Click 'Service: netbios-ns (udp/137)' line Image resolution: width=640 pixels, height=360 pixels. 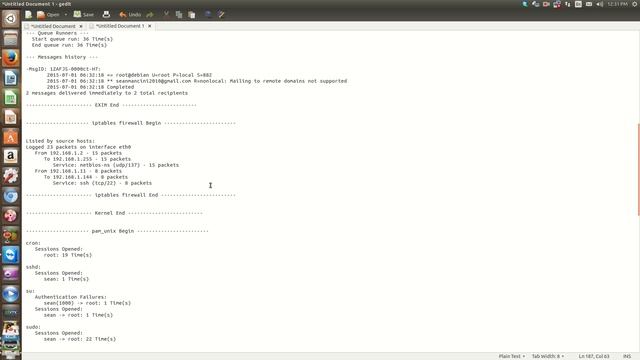coord(116,165)
